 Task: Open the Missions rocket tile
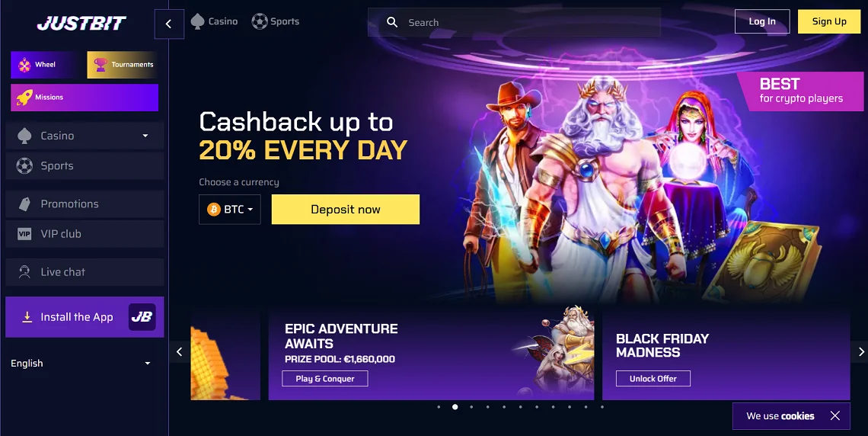[85, 98]
